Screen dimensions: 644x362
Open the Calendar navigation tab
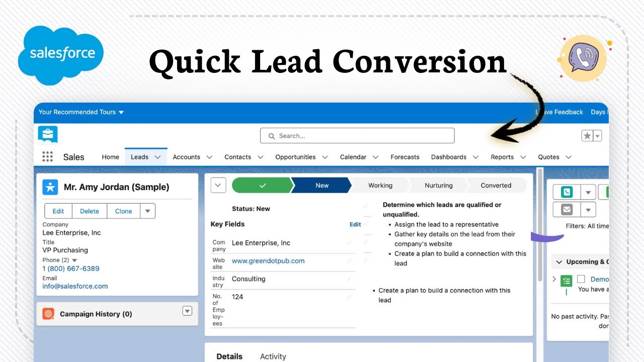click(353, 157)
